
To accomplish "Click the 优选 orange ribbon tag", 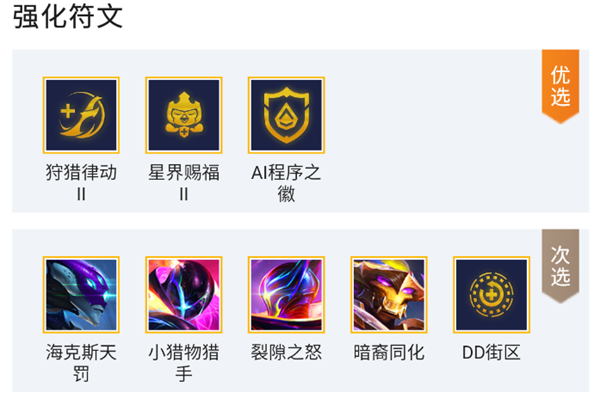I will 560,87.
